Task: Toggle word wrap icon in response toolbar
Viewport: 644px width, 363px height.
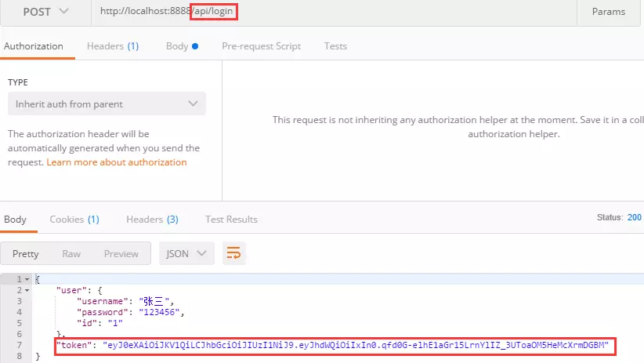Action: (233, 253)
